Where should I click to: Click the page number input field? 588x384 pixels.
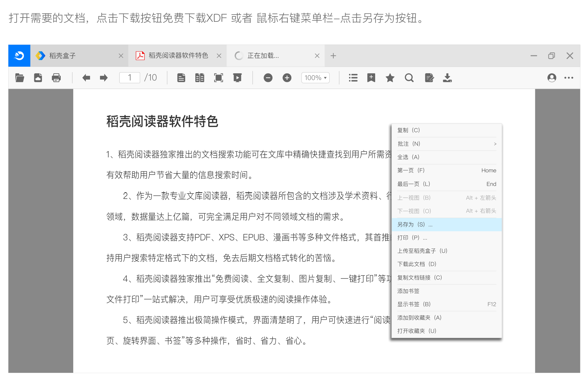tap(130, 78)
